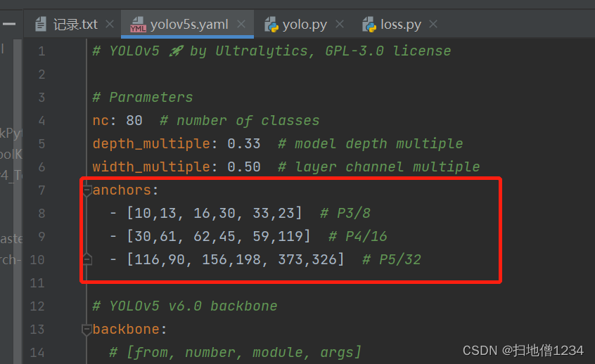
Task: Click the '# model depth multiple' comment
Action: [x=371, y=144]
